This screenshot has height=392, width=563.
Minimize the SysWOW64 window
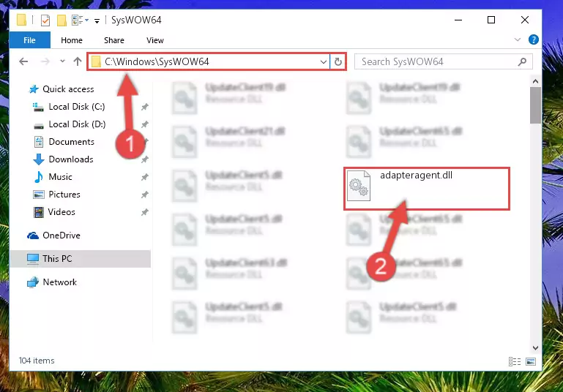pos(458,20)
